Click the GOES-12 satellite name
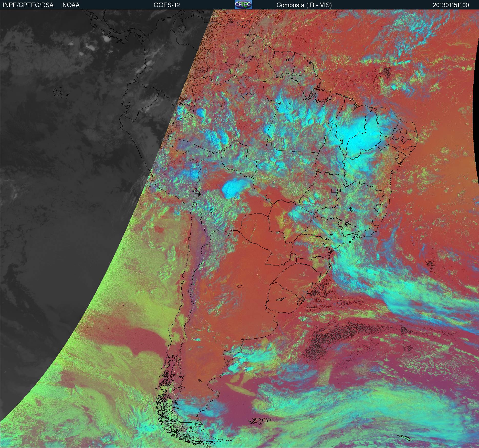Image resolution: width=479 pixels, height=448 pixels. pos(166,5)
